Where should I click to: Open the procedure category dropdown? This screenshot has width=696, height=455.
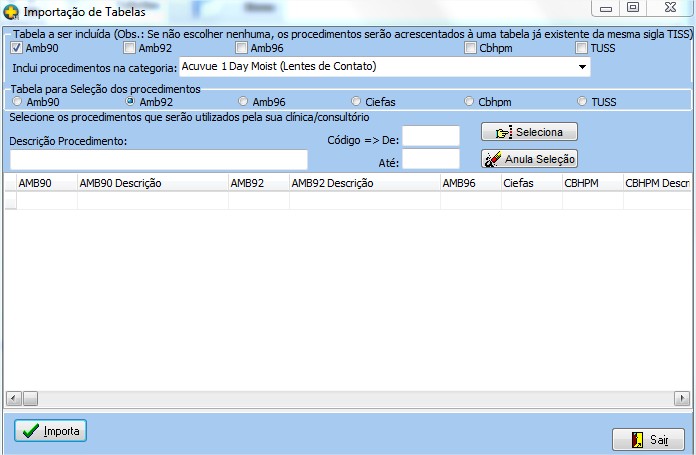pyautogui.click(x=582, y=67)
